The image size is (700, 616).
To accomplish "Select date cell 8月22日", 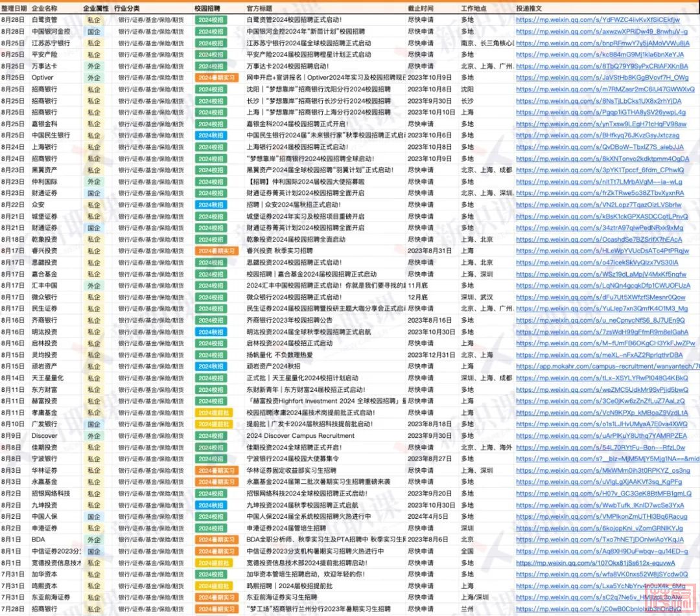I will click(12, 205).
